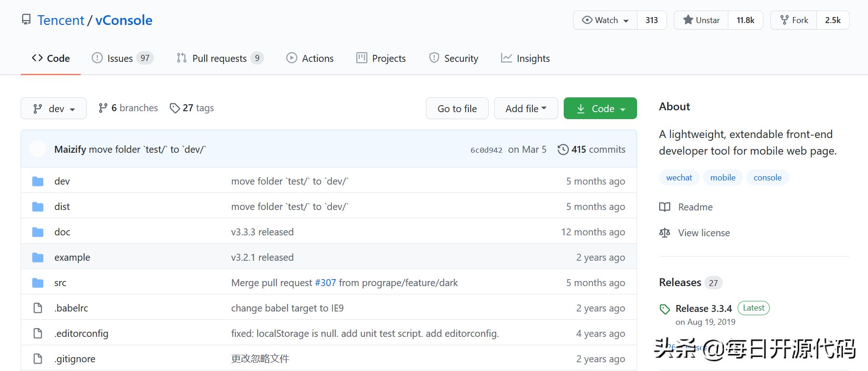
Task: Click the dist folder icon
Action: (38, 207)
